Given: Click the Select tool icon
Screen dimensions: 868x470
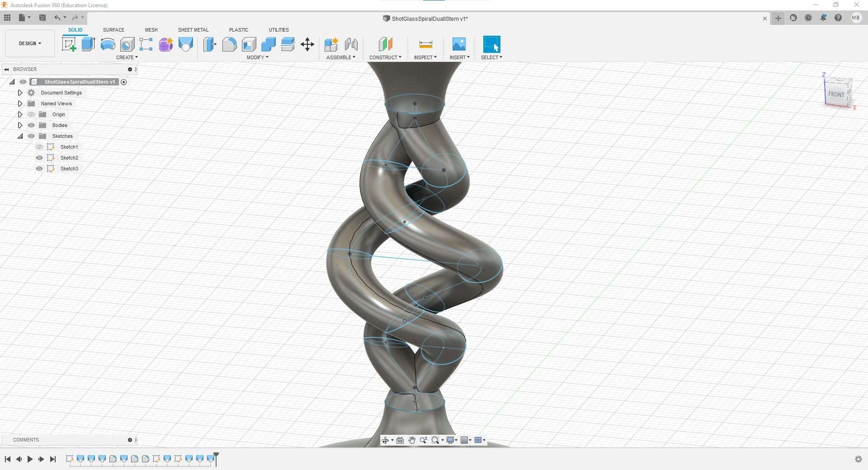Looking at the screenshot, I should [491, 44].
